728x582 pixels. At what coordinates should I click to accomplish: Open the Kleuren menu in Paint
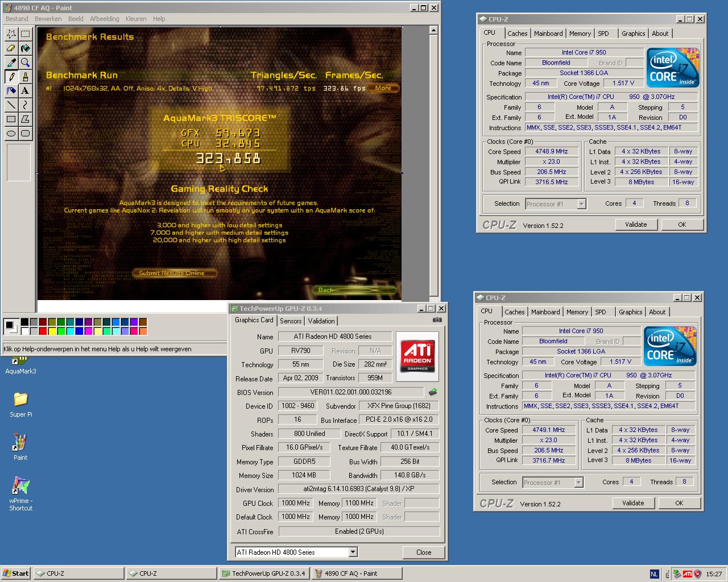(x=136, y=19)
